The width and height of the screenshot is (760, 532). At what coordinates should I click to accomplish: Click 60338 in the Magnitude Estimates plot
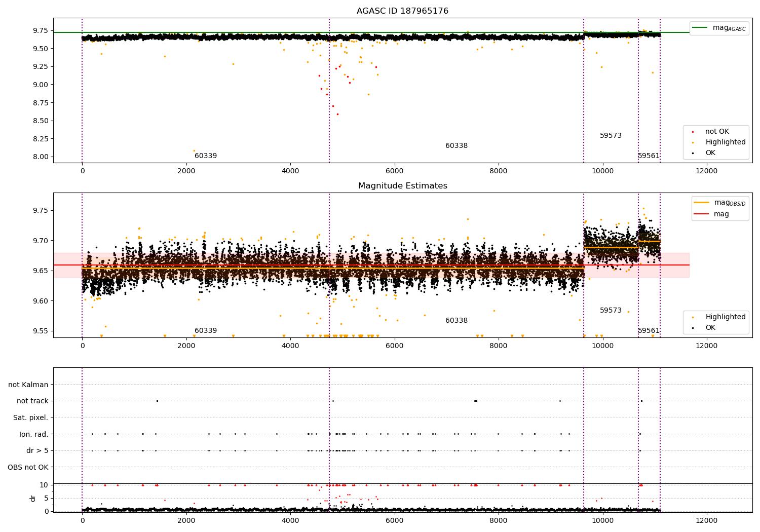click(x=457, y=321)
